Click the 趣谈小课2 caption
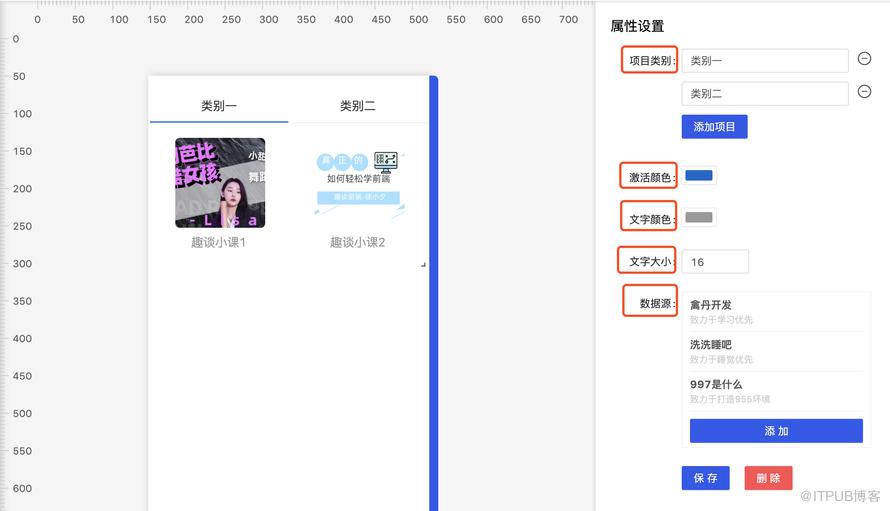 (x=358, y=242)
